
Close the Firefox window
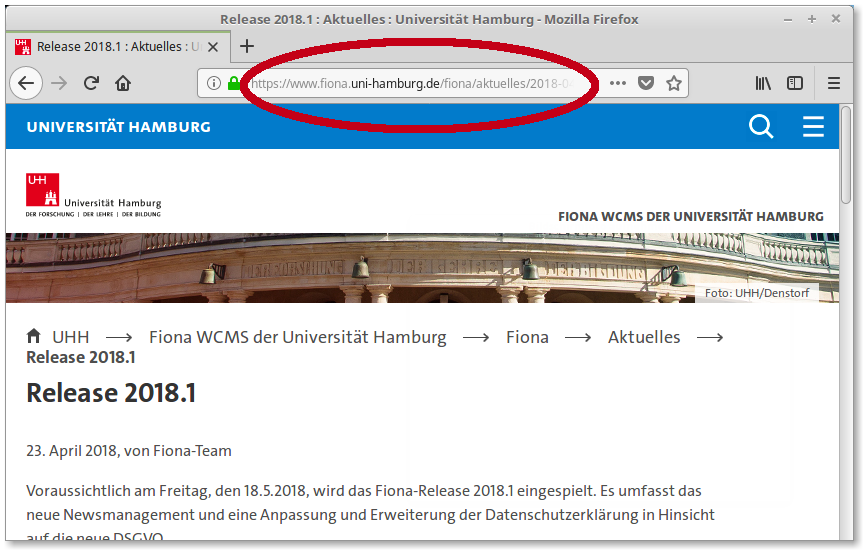[x=836, y=19]
